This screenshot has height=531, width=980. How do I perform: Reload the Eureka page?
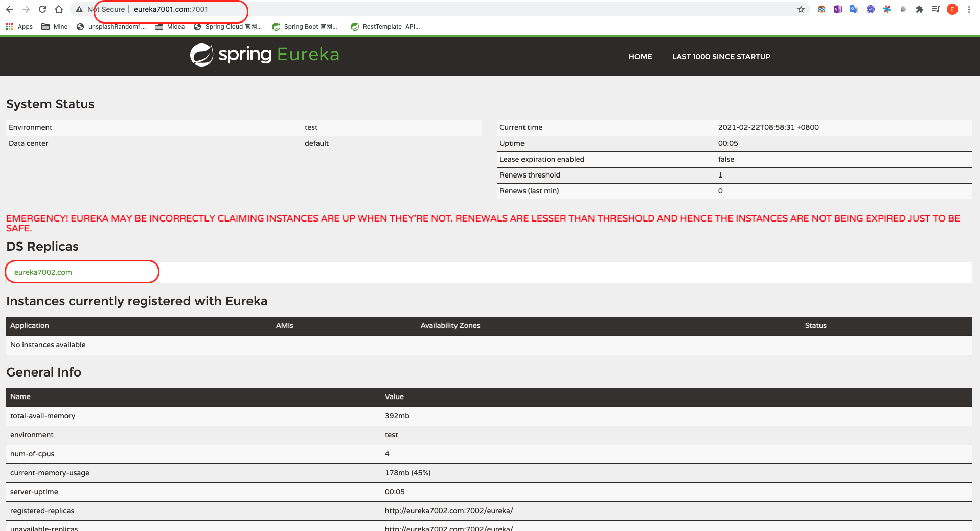pyautogui.click(x=42, y=9)
